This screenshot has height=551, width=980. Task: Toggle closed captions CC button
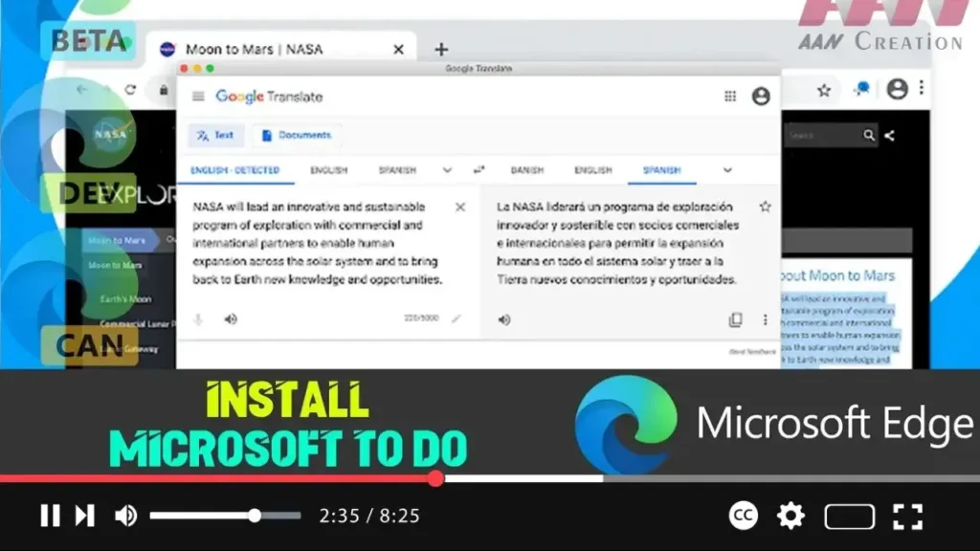click(x=744, y=516)
